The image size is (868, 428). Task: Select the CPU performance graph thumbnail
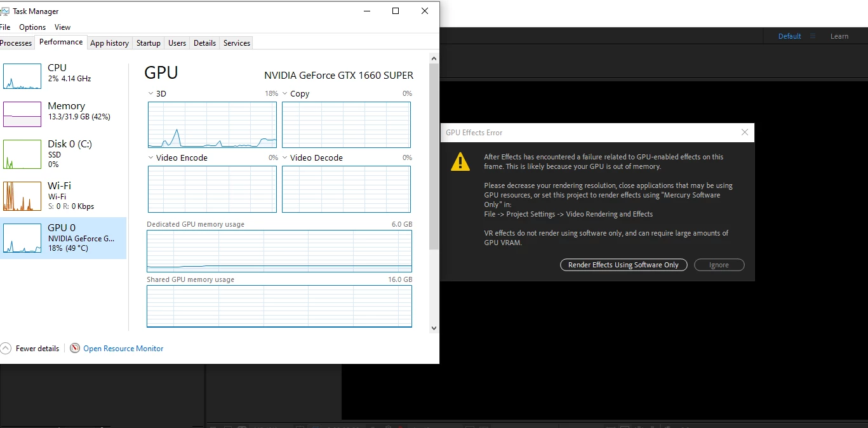tap(22, 76)
